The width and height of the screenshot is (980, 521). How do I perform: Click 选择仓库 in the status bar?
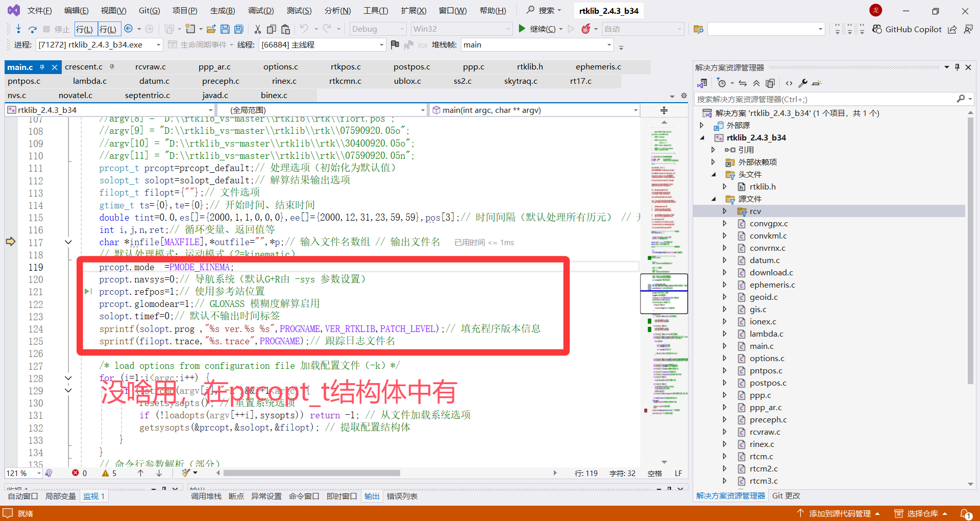pos(921,514)
